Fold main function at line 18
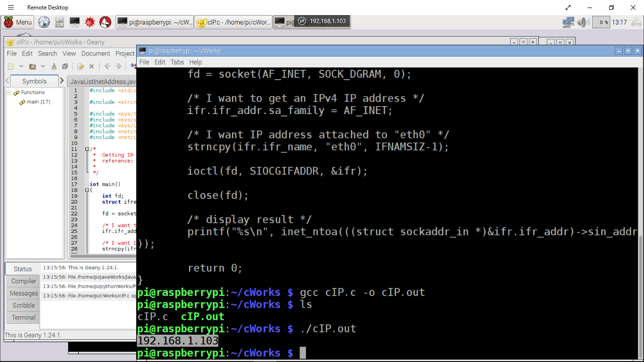This screenshot has height=362, width=644. (x=87, y=190)
